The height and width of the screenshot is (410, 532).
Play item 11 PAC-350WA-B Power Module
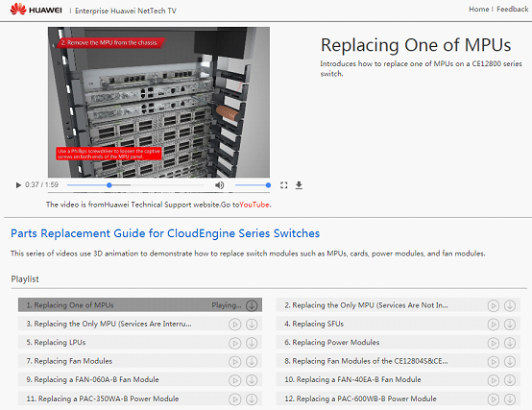pyautogui.click(x=234, y=399)
